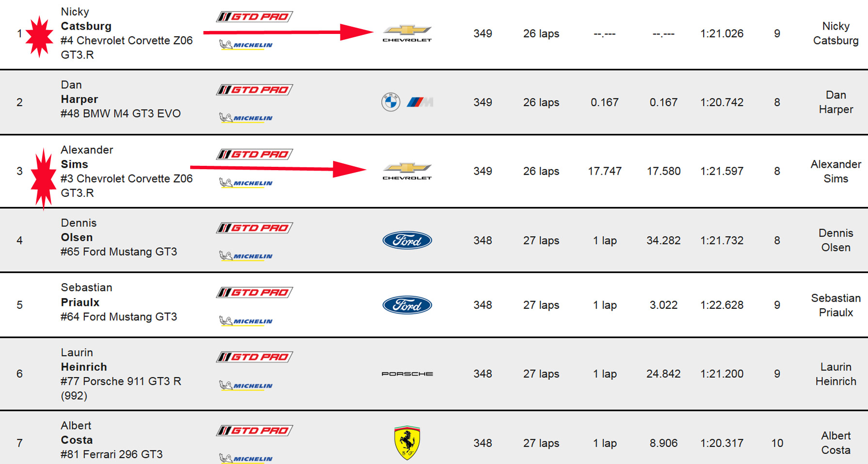Screen dimensions: 868x464
Task: Click the Porsche wordmark logo
Action: [x=407, y=374]
